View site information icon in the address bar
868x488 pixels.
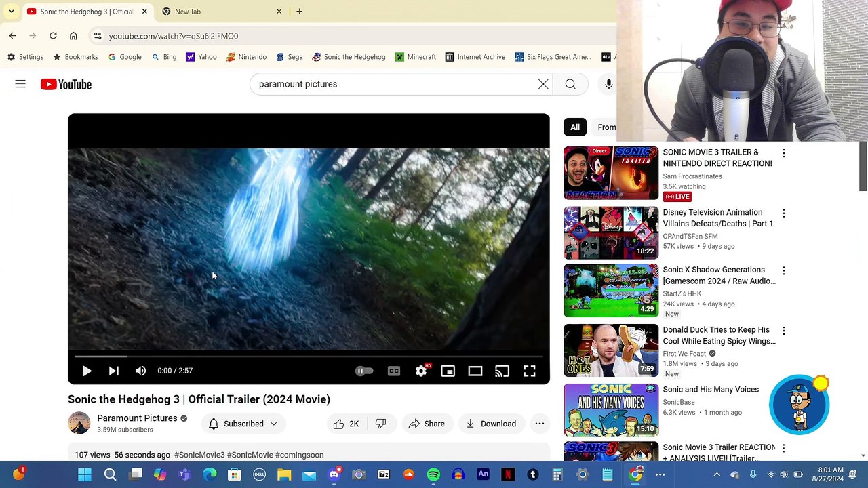97,36
